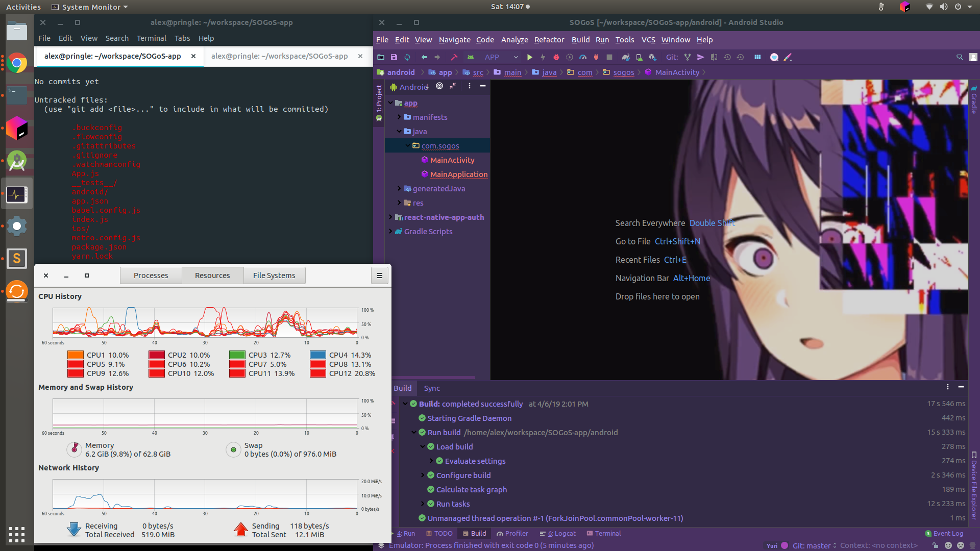The width and height of the screenshot is (980, 551).
Task: Click the Save All floppy icon
Action: tap(394, 57)
